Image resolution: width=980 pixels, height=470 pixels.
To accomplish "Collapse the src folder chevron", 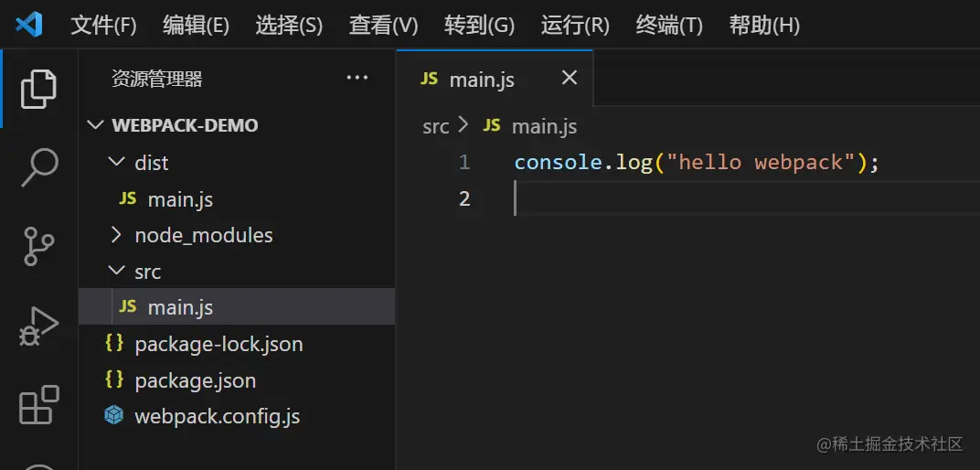I will click(116, 271).
